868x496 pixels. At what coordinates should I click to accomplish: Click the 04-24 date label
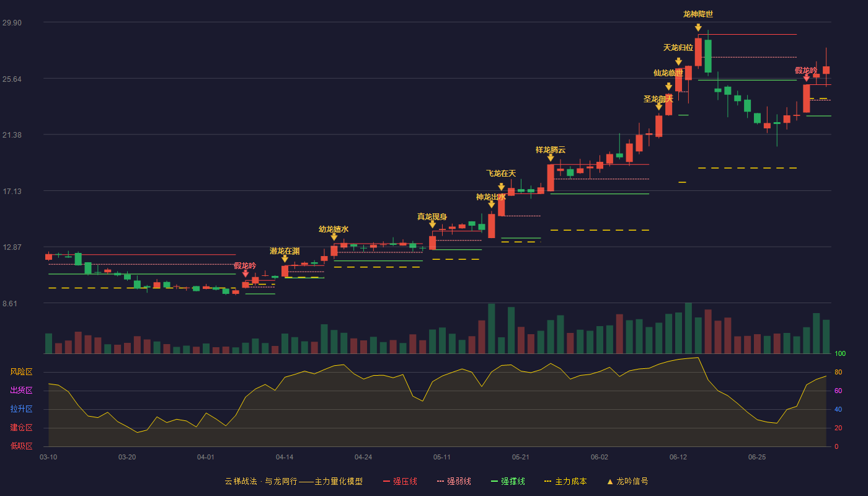coord(363,457)
